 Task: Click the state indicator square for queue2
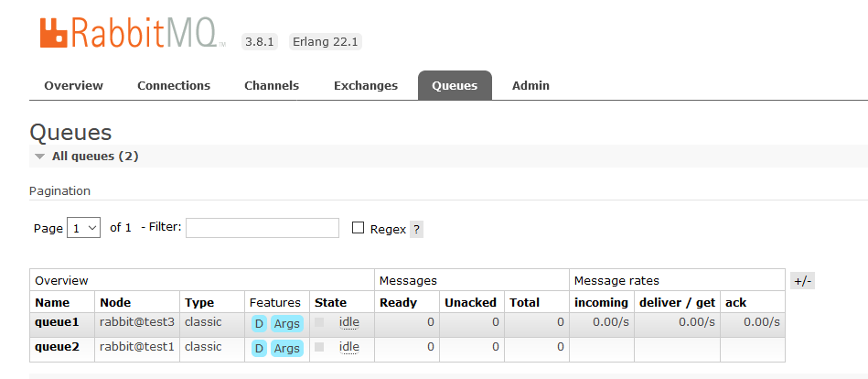click(x=319, y=347)
